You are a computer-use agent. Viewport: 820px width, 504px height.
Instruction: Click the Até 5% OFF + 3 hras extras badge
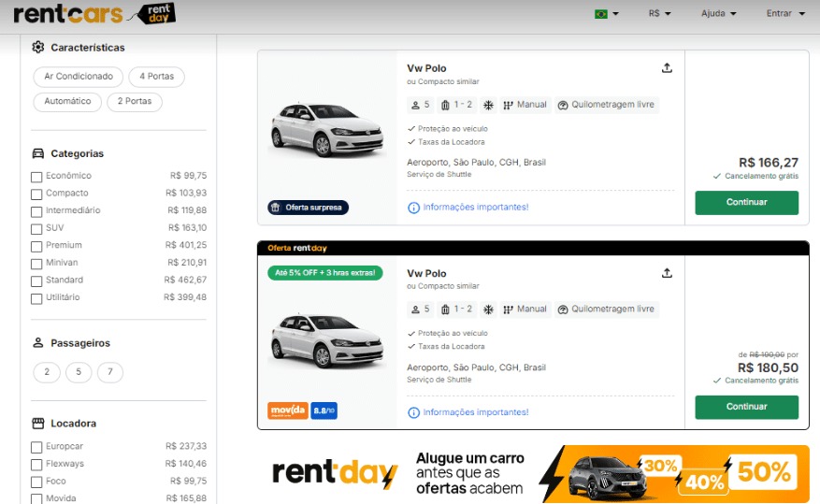tap(325, 273)
